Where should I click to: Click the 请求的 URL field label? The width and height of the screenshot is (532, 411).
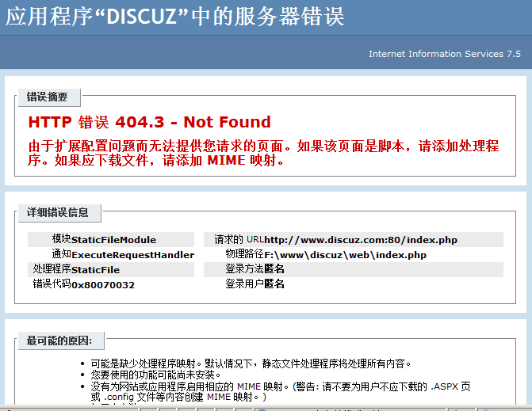(x=238, y=239)
